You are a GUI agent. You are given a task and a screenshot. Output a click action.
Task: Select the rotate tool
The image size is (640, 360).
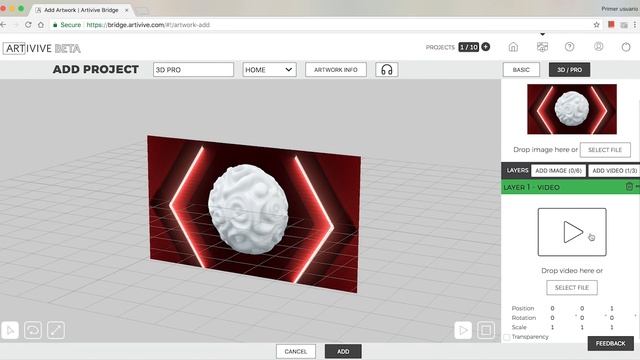point(33,330)
